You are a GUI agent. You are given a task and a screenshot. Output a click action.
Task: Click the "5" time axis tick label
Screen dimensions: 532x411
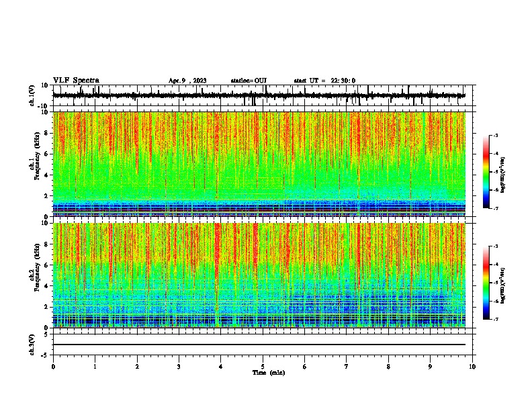pyautogui.click(x=263, y=367)
